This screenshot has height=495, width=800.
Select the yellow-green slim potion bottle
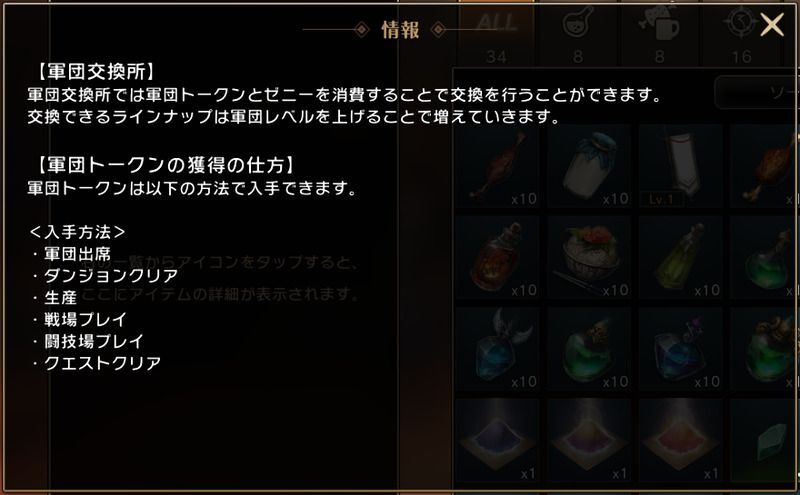pyautogui.click(x=681, y=258)
